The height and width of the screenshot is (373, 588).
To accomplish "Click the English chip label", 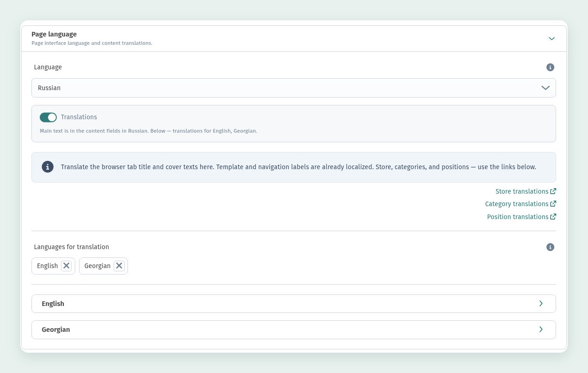I will [47, 266].
